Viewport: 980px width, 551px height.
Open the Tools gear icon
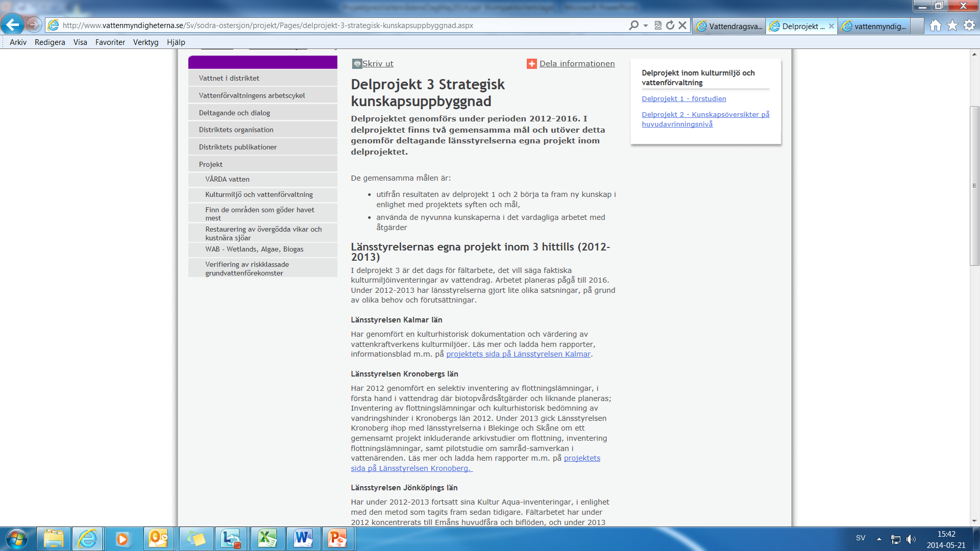tap(969, 25)
